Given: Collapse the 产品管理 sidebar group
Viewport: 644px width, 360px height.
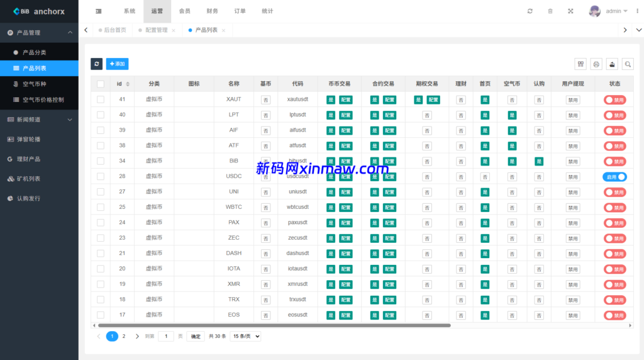Looking at the screenshot, I should pyautogui.click(x=39, y=33).
